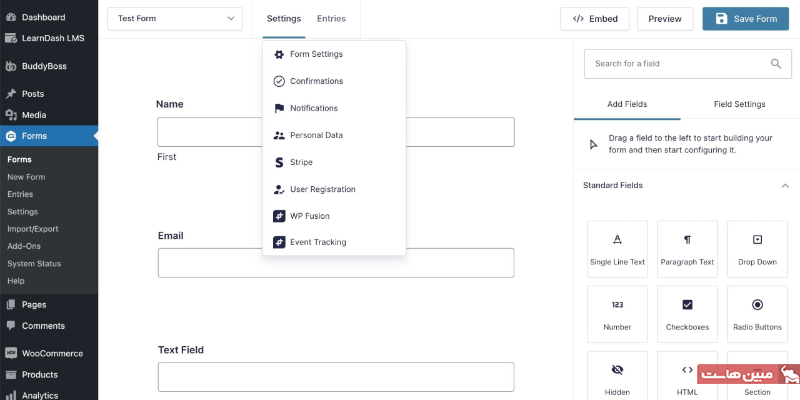The height and width of the screenshot is (400, 800).
Task: Click the Notifications flag icon
Action: [279, 108]
